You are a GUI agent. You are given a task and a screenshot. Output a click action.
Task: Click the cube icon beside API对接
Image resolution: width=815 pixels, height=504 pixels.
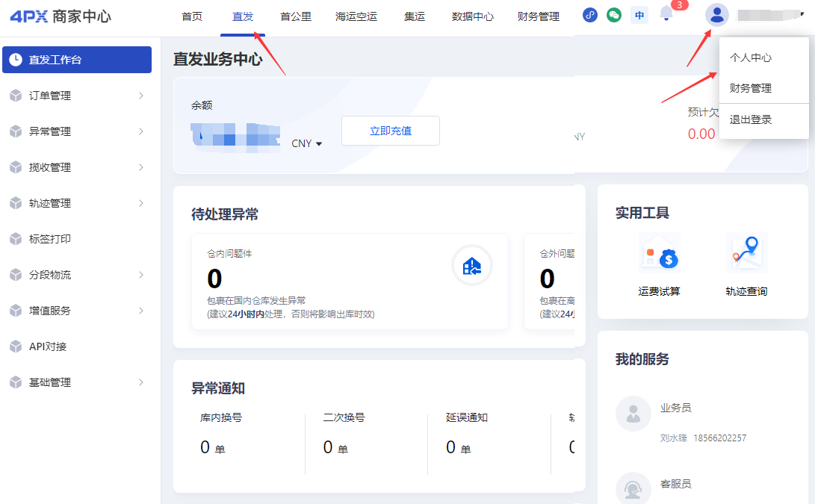[16, 346]
